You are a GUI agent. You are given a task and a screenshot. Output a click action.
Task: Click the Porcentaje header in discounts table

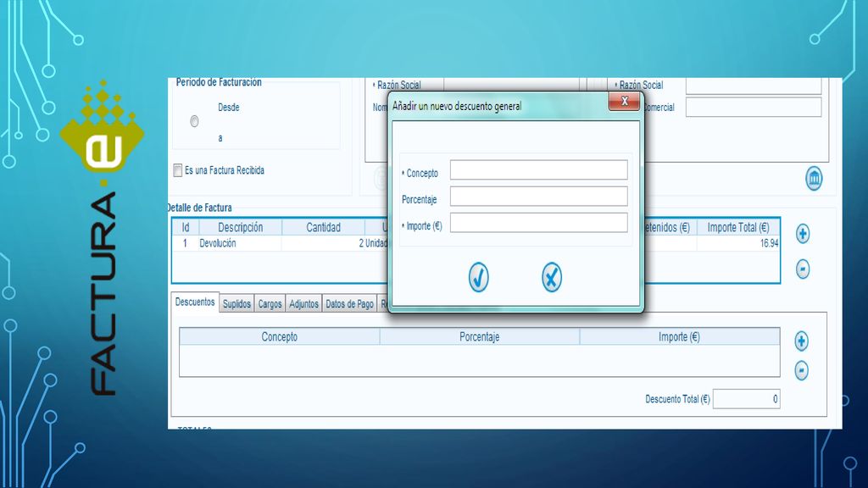click(480, 336)
